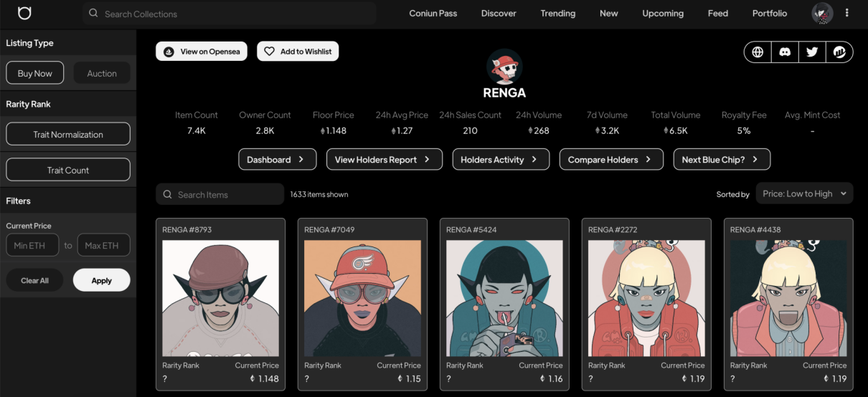Click the heart icon in Add to Wishlist
The width and height of the screenshot is (868, 397).
tap(270, 52)
